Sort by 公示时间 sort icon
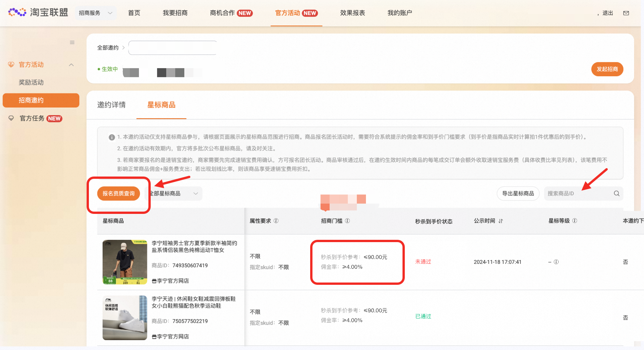 [x=501, y=221]
